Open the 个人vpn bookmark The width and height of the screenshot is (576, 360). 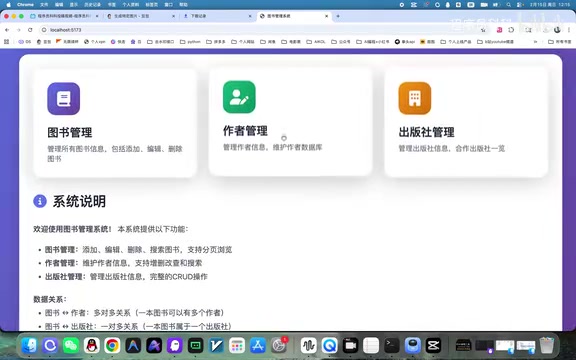coord(94,42)
